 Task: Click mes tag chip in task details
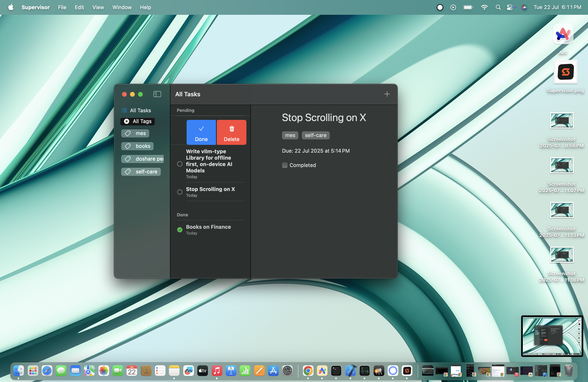290,135
